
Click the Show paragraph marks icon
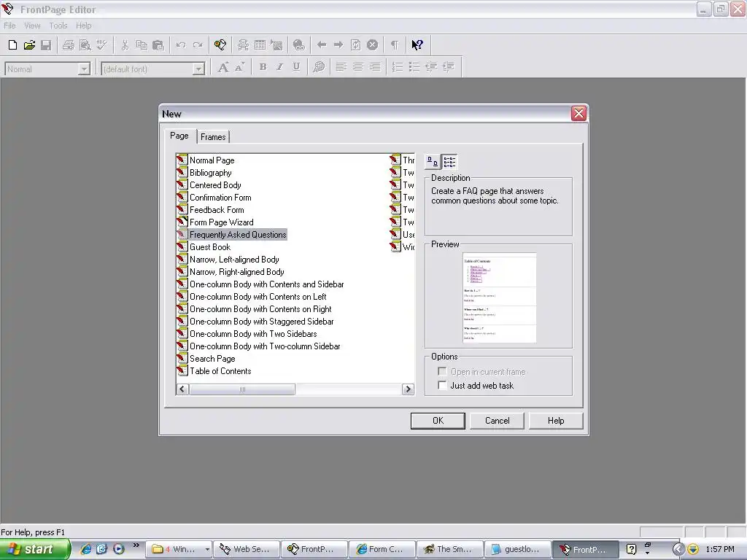point(395,45)
